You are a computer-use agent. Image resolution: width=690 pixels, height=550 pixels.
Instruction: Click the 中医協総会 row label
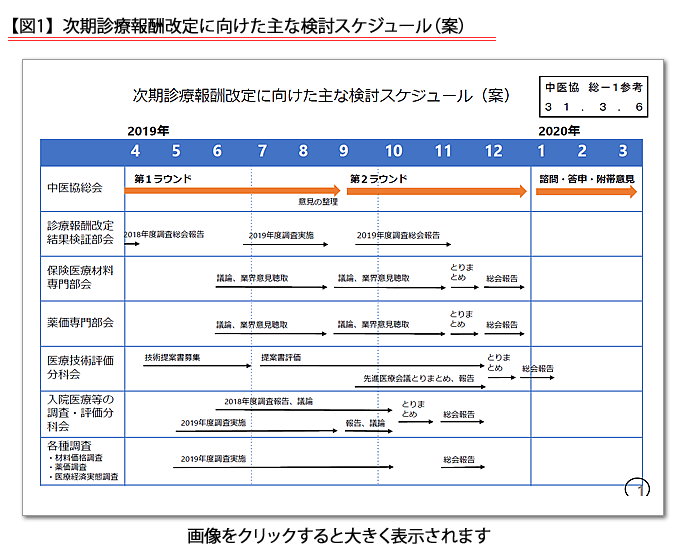click(x=75, y=188)
